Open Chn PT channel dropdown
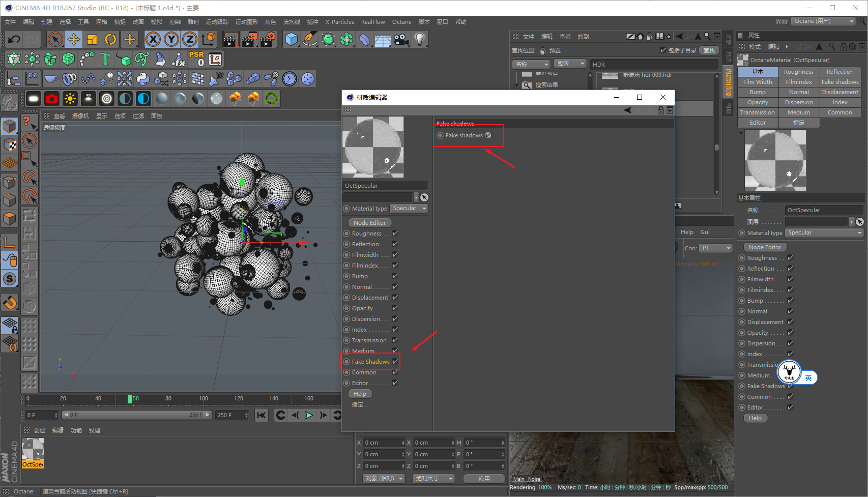Screen dimensions: 868x497 coord(715,248)
